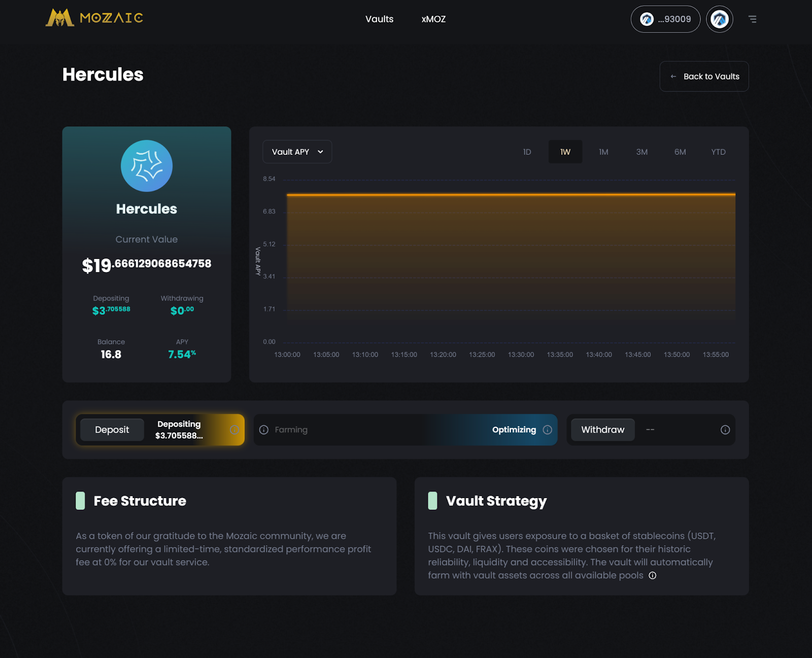Image resolution: width=812 pixels, height=658 pixels.
Task: Click the Mozaic logo
Action: [x=94, y=18]
